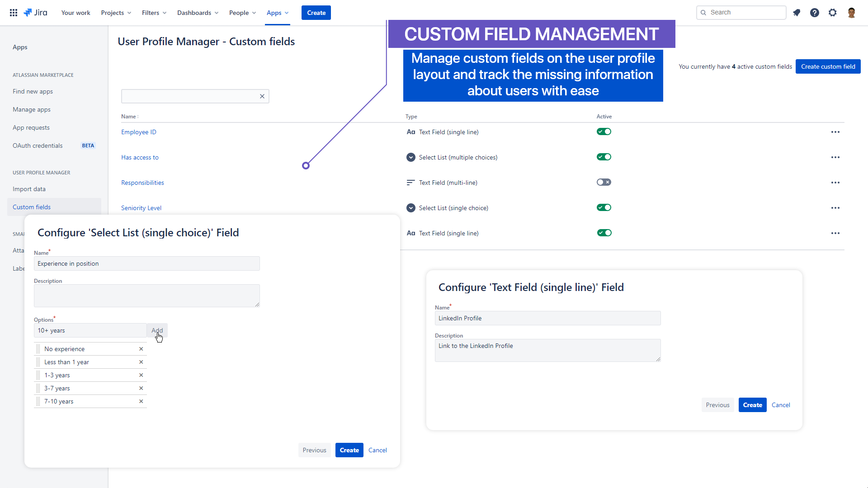This screenshot has height=488, width=868.
Task: Grab the drag handle of '1-3 years'
Action: tap(38, 375)
